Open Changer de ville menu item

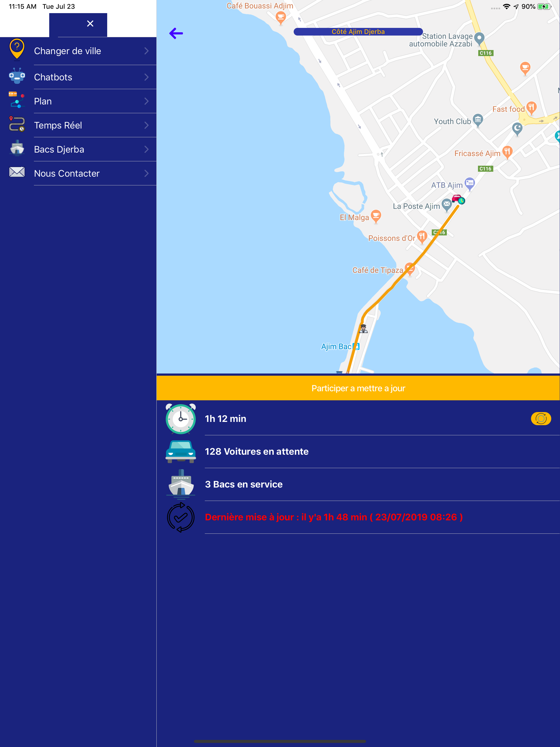point(78,51)
